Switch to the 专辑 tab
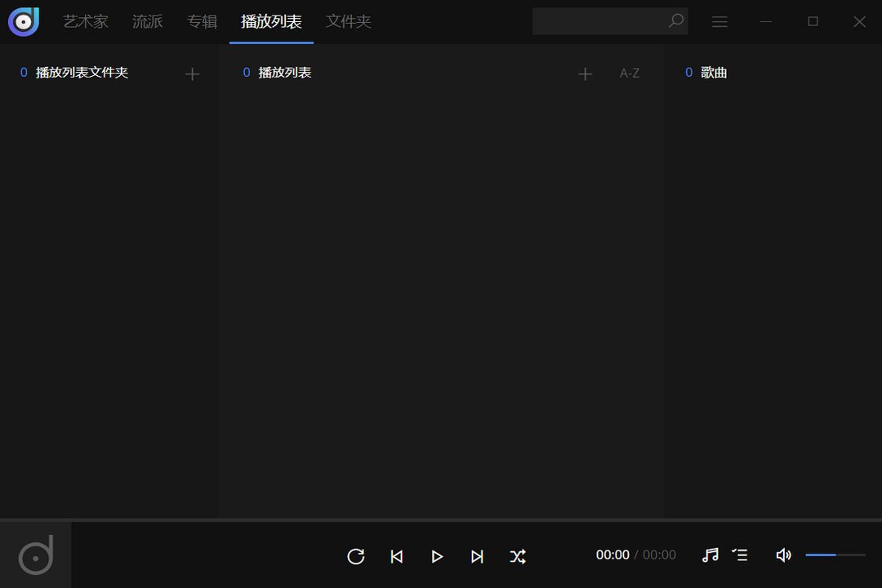The width and height of the screenshot is (882, 588). (x=202, y=22)
